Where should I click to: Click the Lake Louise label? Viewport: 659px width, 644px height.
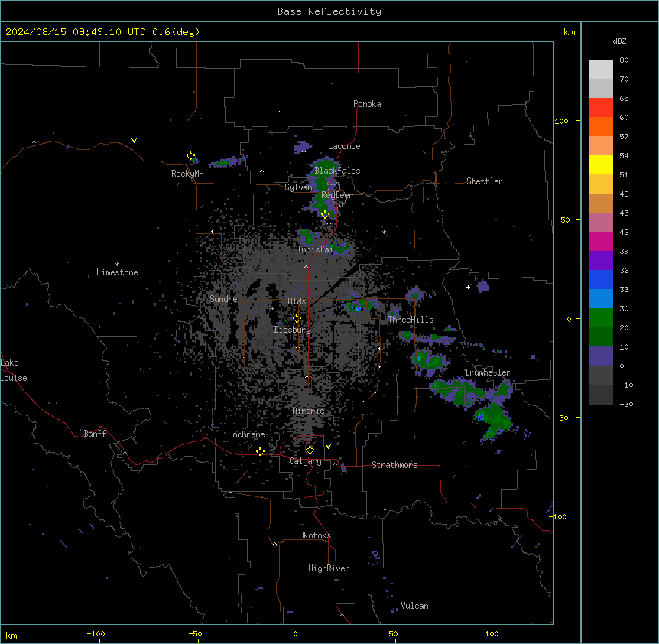(14, 370)
